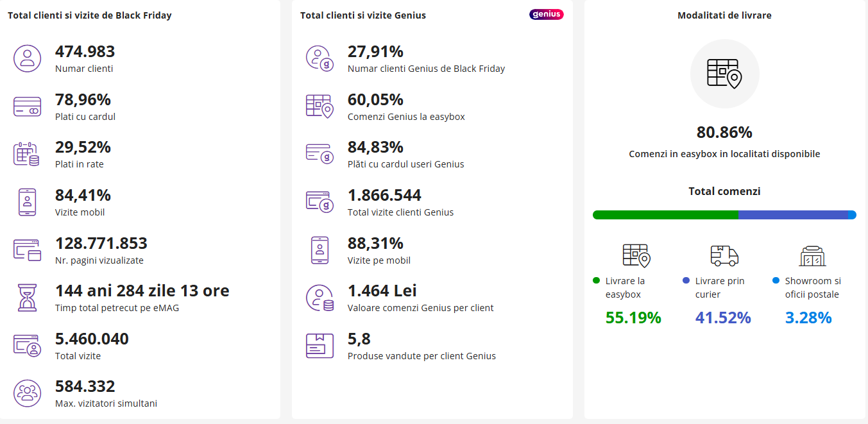Viewport: 868px width, 424px height.
Task: Click the phone icon next to Vizite mobil
Action: pyautogui.click(x=27, y=202)
